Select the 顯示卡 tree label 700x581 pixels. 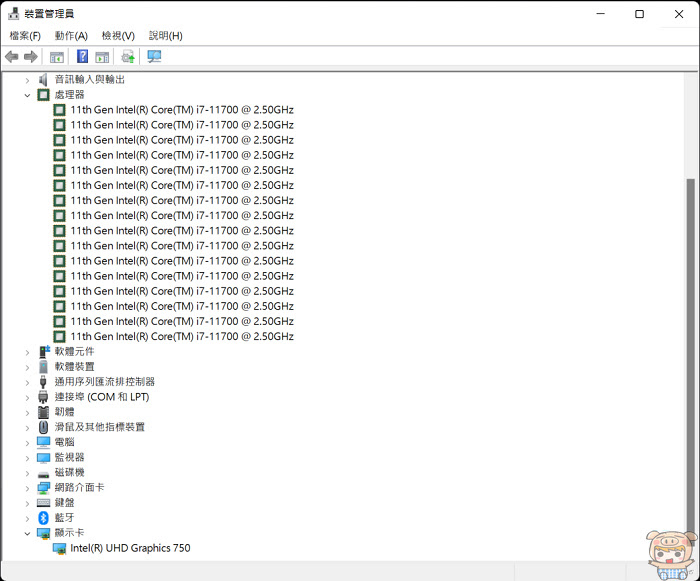tap(69, 533)
